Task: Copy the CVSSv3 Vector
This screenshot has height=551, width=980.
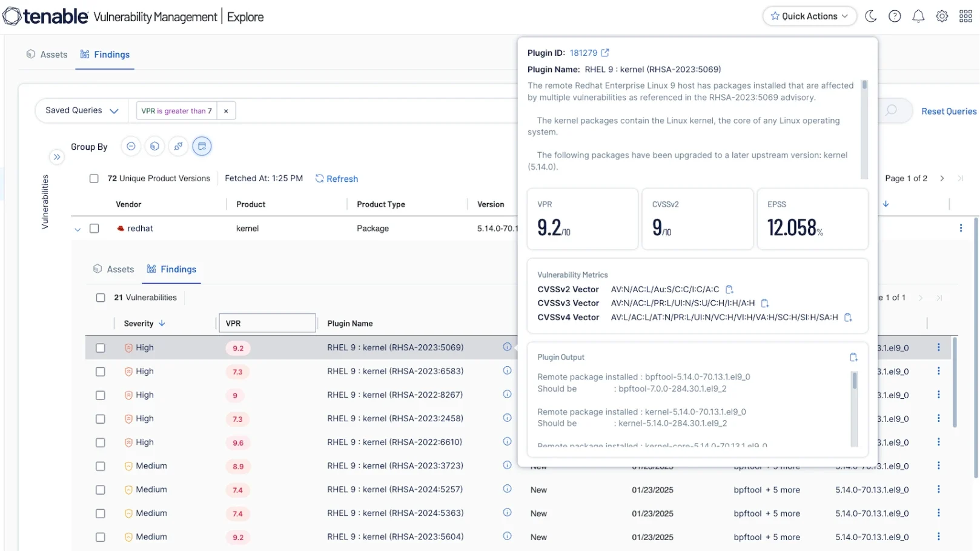Action: coord(764,303)
